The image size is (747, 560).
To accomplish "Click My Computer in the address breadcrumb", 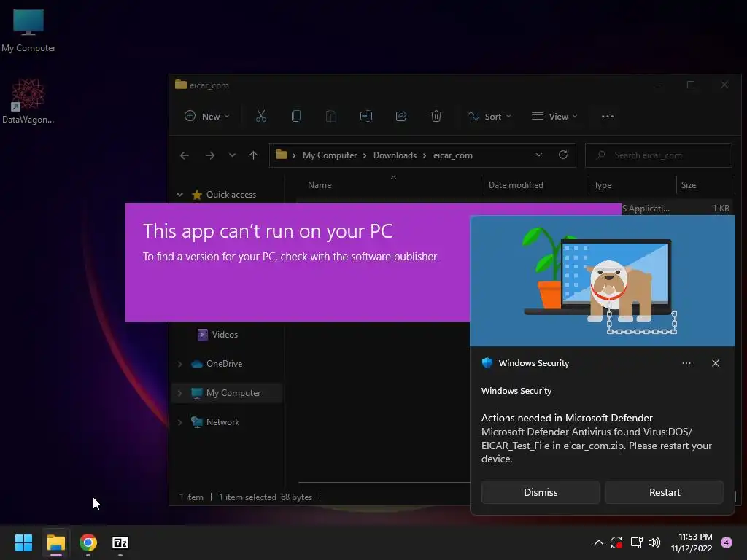I will [330, 155].
